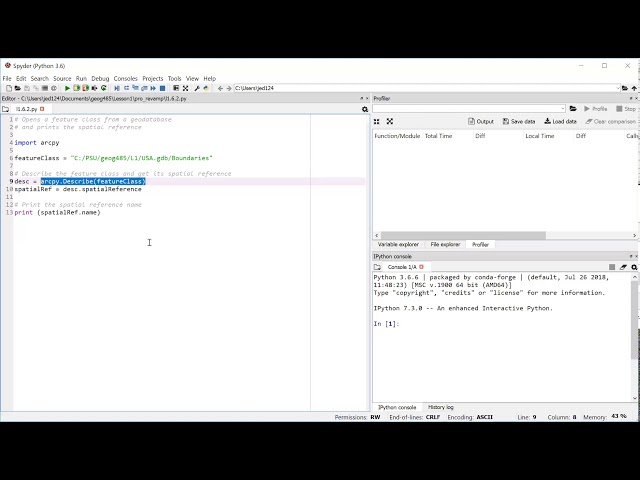The width and height of the screenshot is (640, 480).
Task: Click Clear comparison in Profiler
Action: point(611,122)
